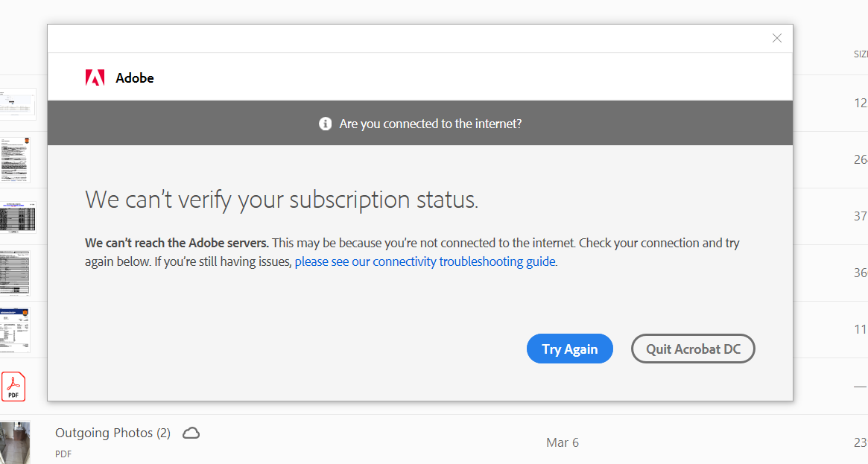The image size is (868, 464).
Task: Click the cloud sync icon next to Outgoing Photos
Action: [x=191, y=432]
